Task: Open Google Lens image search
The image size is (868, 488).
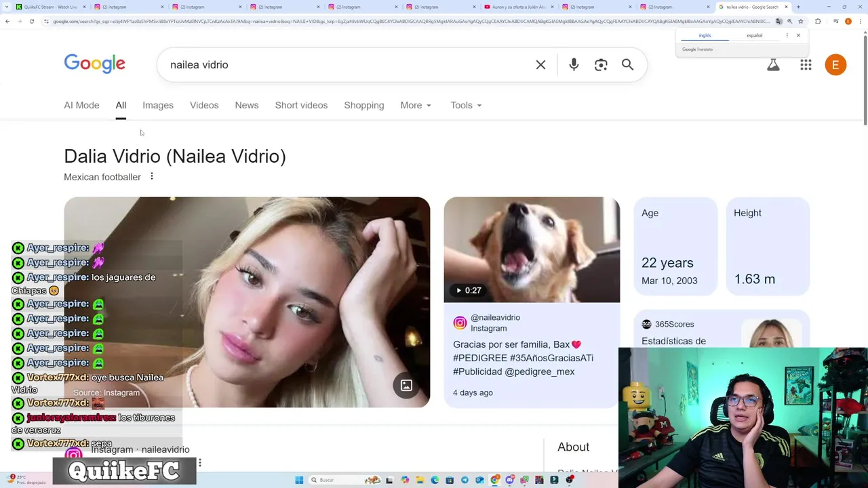Action: pos(601,65)
